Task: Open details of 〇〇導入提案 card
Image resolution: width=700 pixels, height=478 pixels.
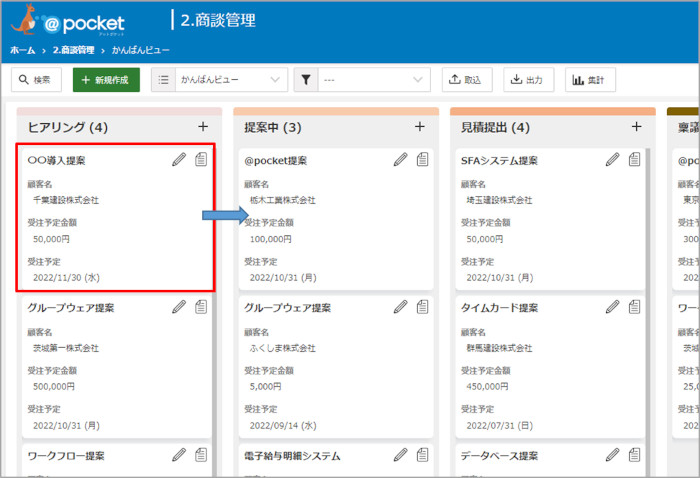Action: (201, 159)
